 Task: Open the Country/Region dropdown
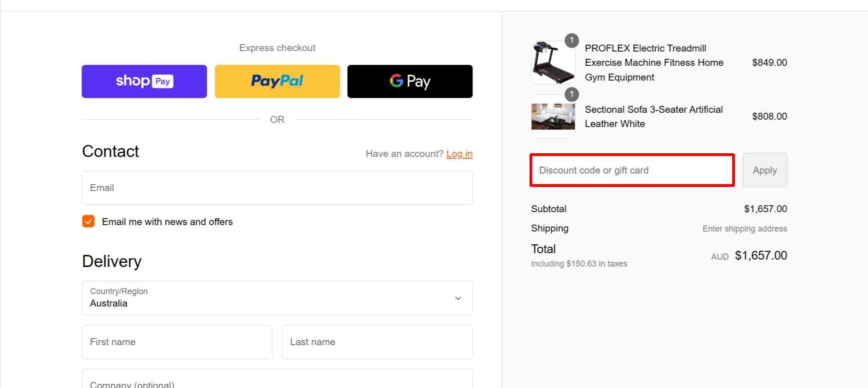click(277, 298)
